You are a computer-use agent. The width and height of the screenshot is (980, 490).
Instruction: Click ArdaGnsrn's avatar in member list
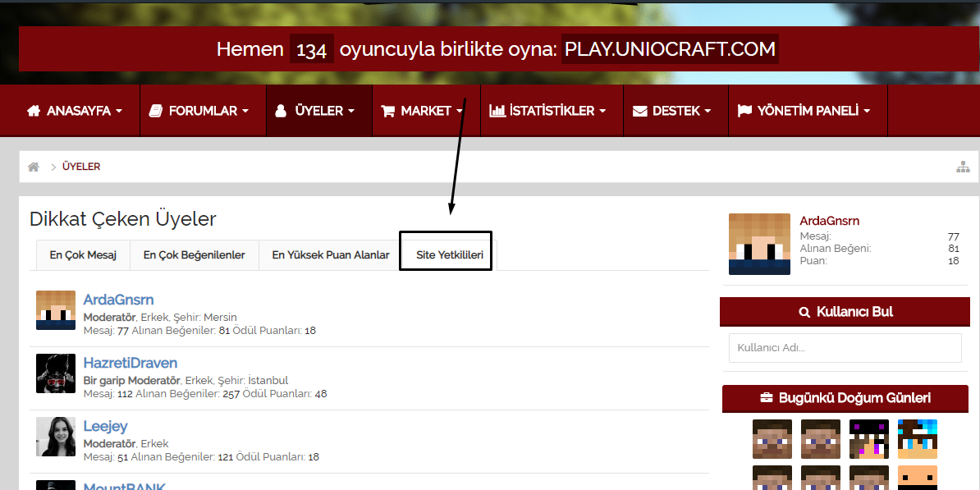click(56, 310)
